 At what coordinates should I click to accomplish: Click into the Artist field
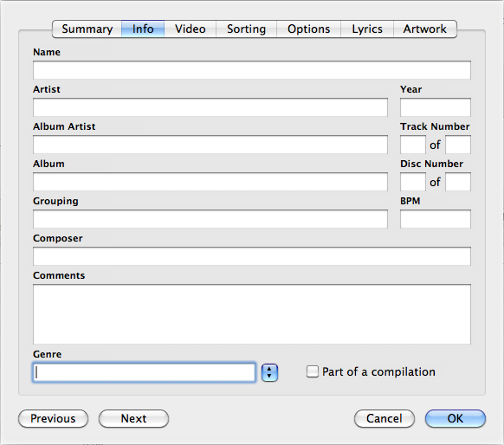[x=210, y=107]
